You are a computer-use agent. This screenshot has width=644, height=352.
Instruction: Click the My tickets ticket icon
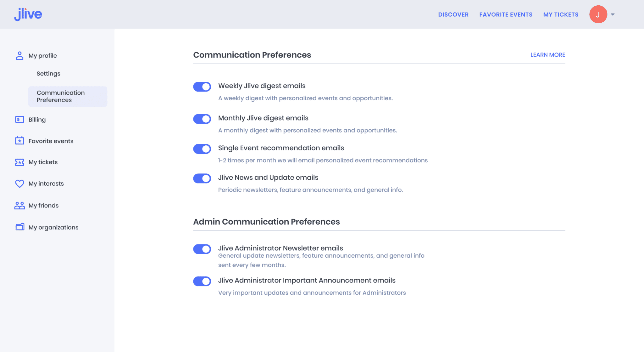[19, 162]
